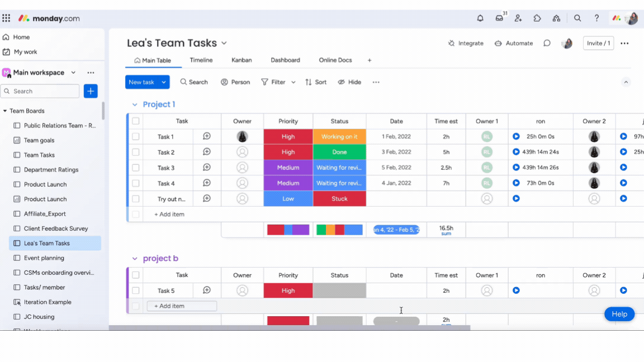This screenshot has height=362, width=644.
Task: Open the apps grid menu icon
Action: pyautogui.click(x=6, y=18)
